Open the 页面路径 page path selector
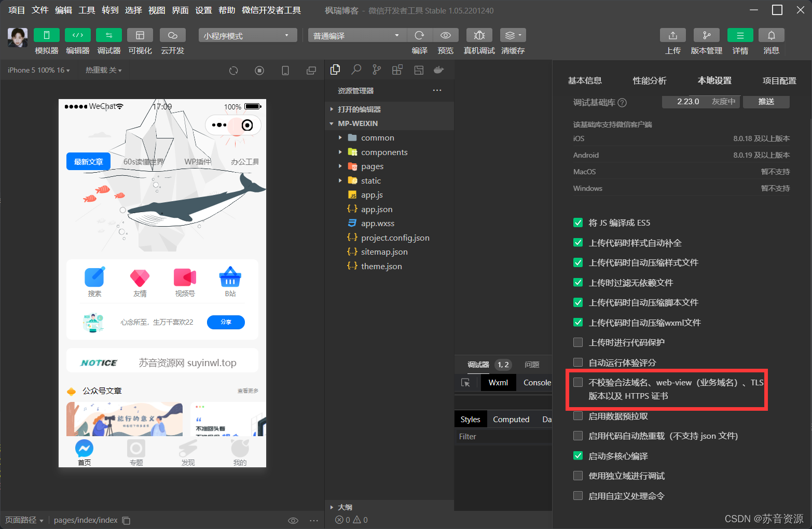This screenshot has width=812, height=529. click(24, 520)
